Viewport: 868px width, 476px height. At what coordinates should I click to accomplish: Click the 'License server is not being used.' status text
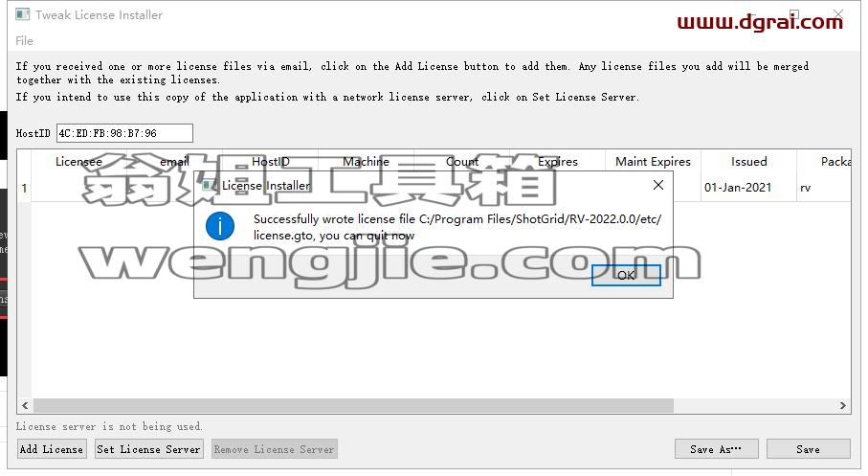[x=109, y=426]
